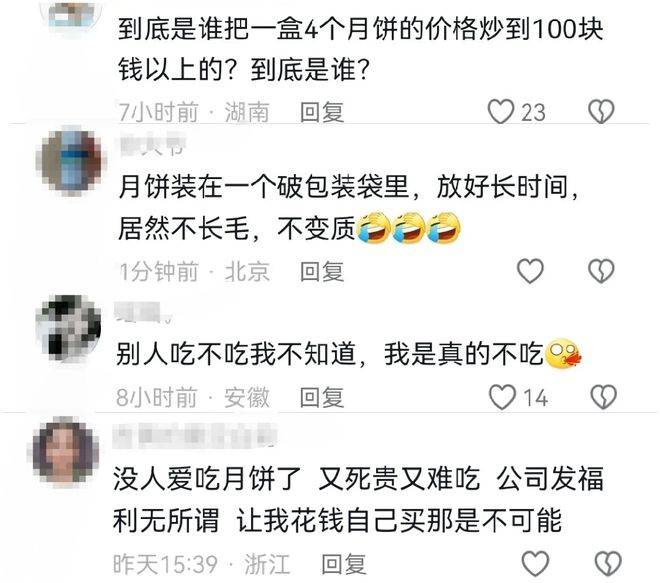Open the blurred username above the Zhejiang comment
This screenshot has width=660, height=583.
195,436
